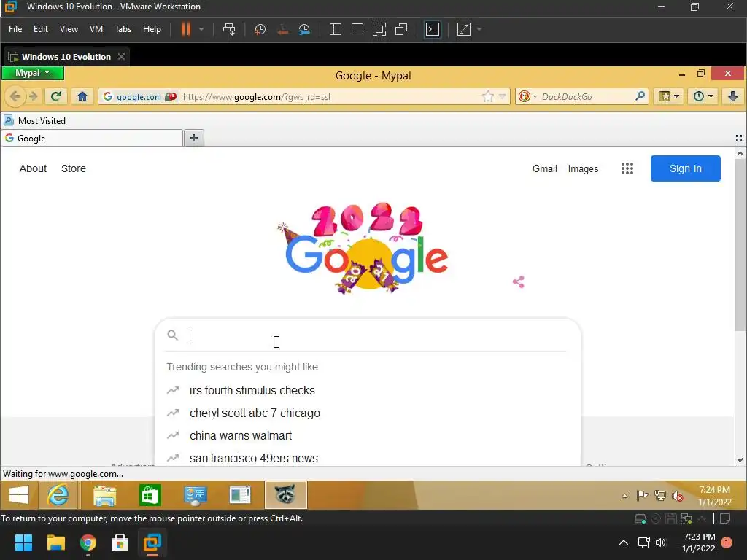The width and height of the screenshot is (747, 560).
Task: Close the Windows 10 Evolution VM tab
Action: [x=122, y=57]
